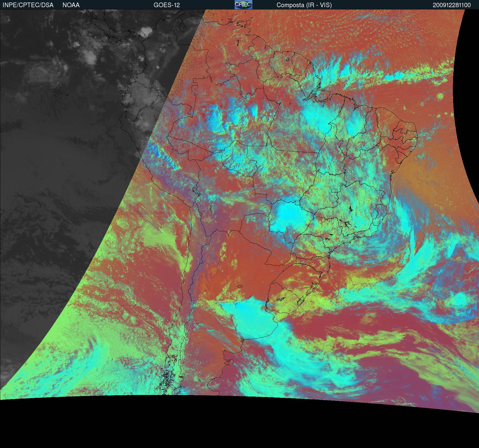
Task: Click the NOAA label in header
Action: (x=71, y=5)
